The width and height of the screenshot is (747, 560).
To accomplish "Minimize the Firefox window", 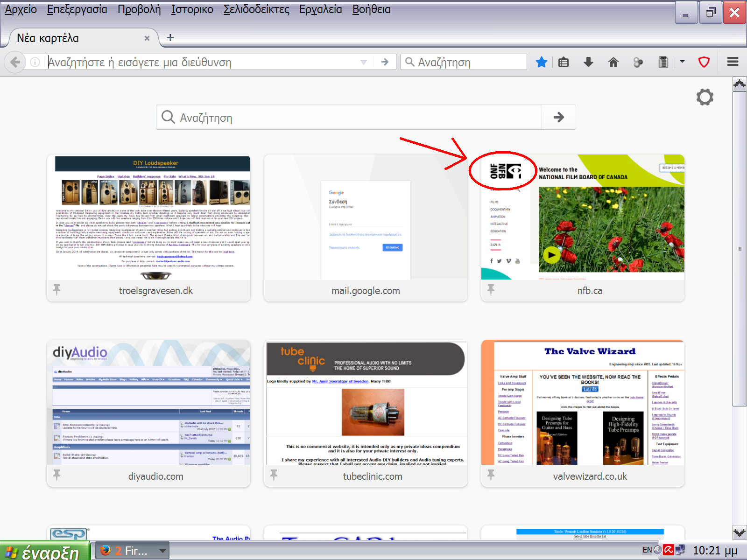I will coord(686,12).
